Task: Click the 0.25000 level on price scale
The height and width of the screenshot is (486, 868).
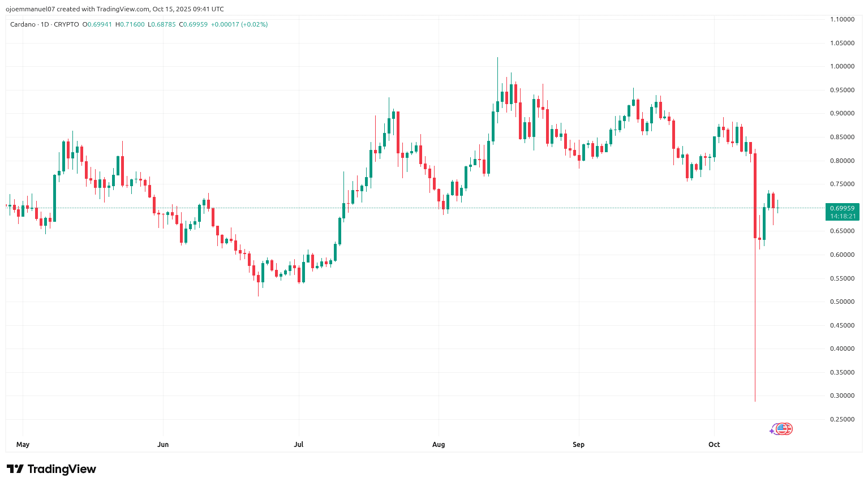Action: coord(842,420)
